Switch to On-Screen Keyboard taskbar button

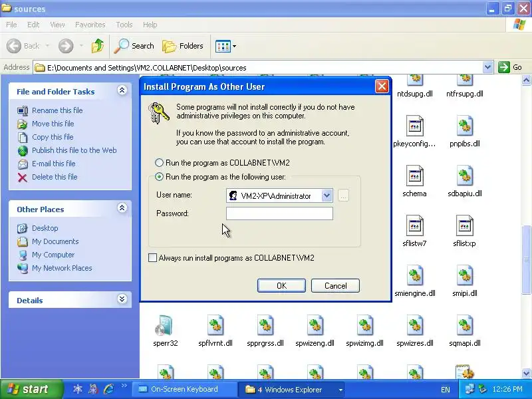tap(185, 389)
